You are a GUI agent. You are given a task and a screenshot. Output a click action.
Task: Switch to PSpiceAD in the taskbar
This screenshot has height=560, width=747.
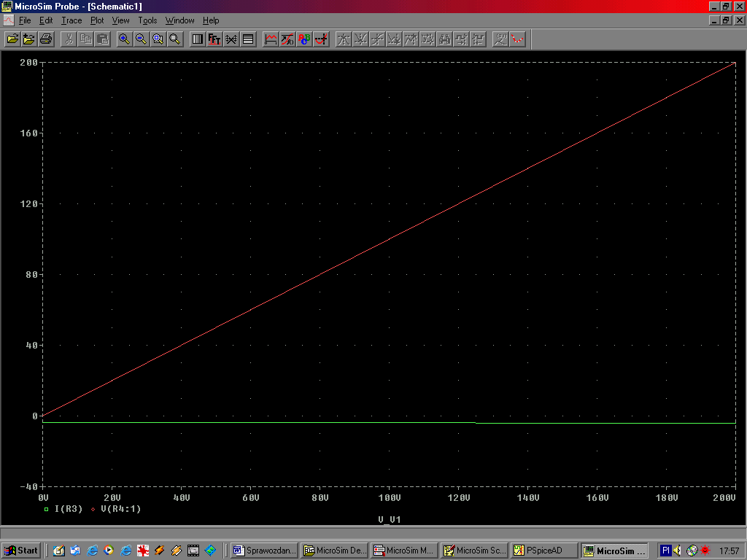click(x=543, y=551)
